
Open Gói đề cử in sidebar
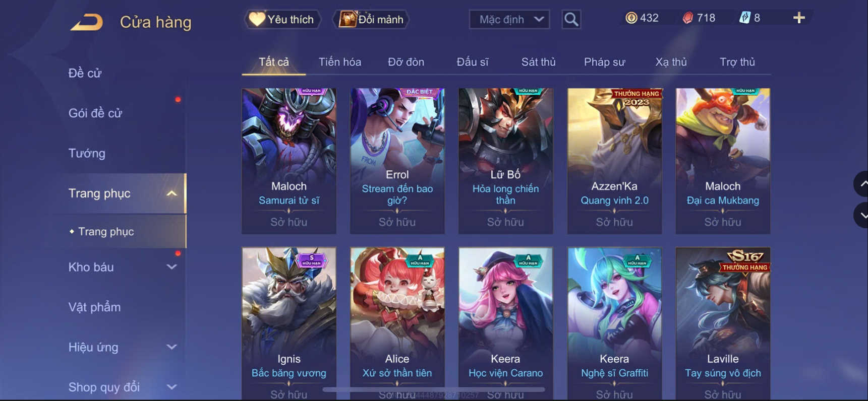(95, 113)
